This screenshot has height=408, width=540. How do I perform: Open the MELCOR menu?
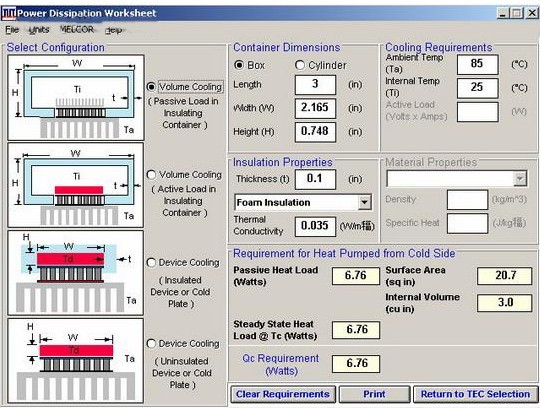point(77,30)
